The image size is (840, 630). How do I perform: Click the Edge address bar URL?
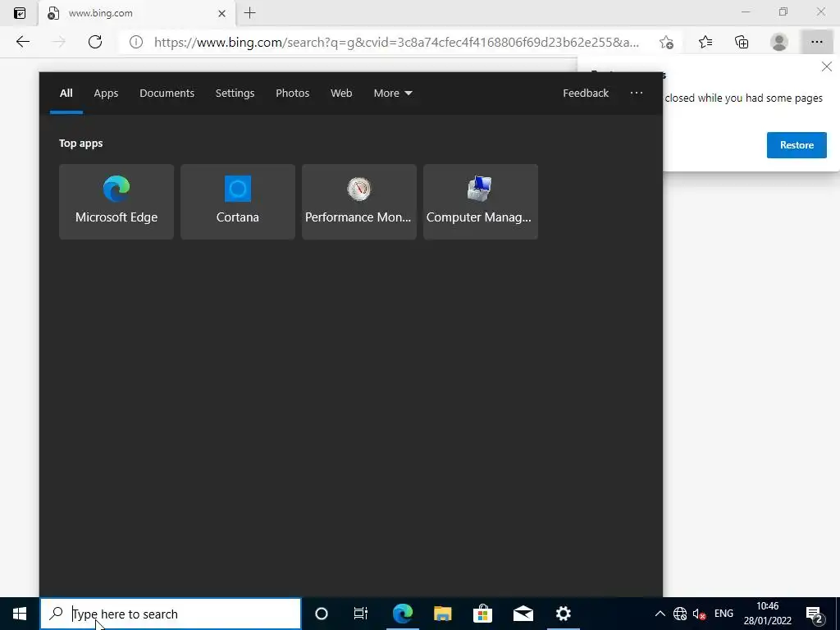click(x=396, y=43)
